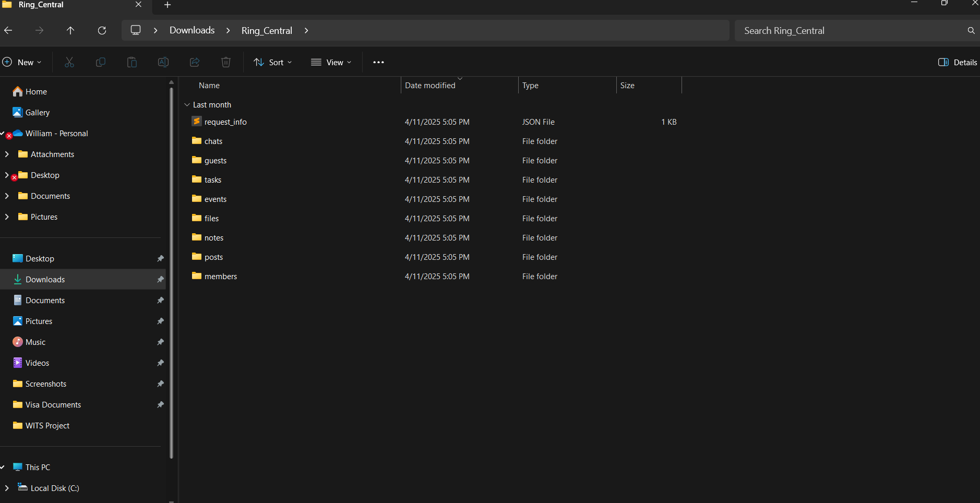Unpin Documents from Quick access
Viewport: 980px width, 503px height.
[160, 300]
